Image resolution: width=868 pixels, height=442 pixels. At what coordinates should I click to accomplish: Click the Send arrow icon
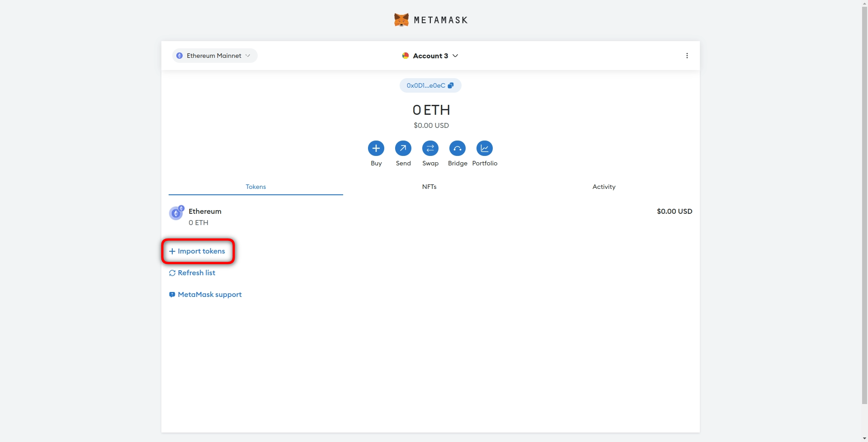click(x=403, y=148)
